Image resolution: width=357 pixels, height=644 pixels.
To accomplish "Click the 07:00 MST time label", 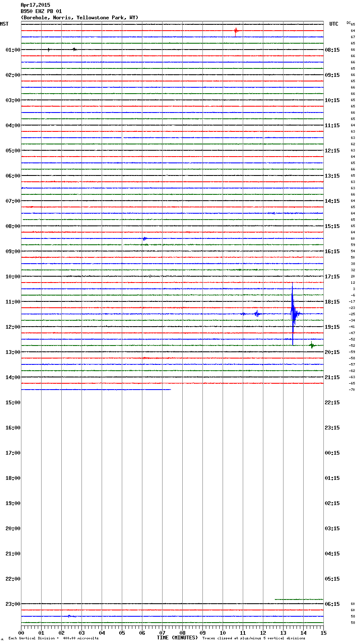I will click(13, 201).
